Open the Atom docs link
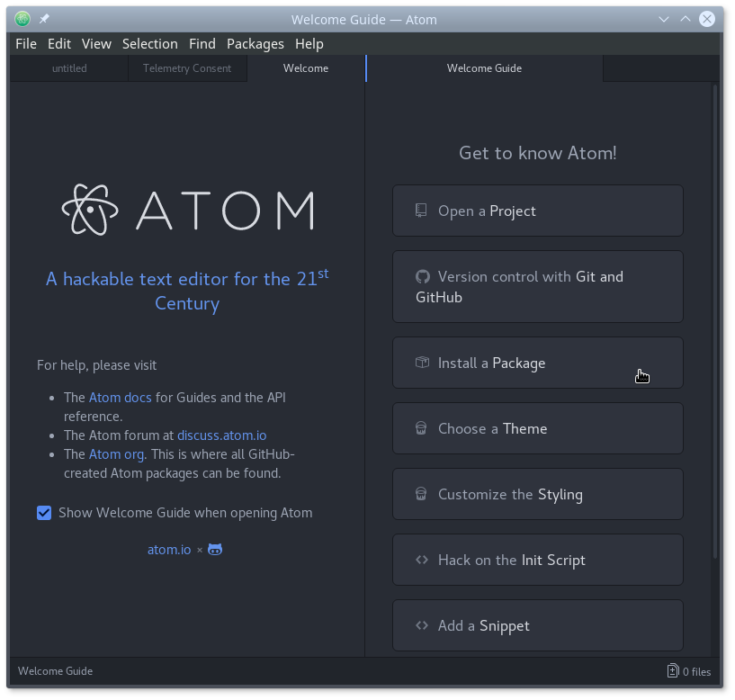This screenshot has width=735, height=700. [120, 397]
